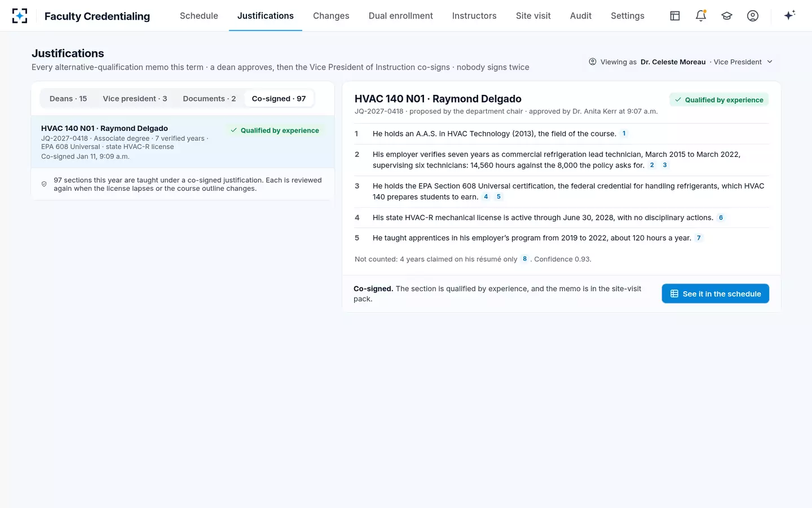Click the shield icon beside 97 sections note
This screenshot has height=508, width=812.
click(x=44, y=184)
